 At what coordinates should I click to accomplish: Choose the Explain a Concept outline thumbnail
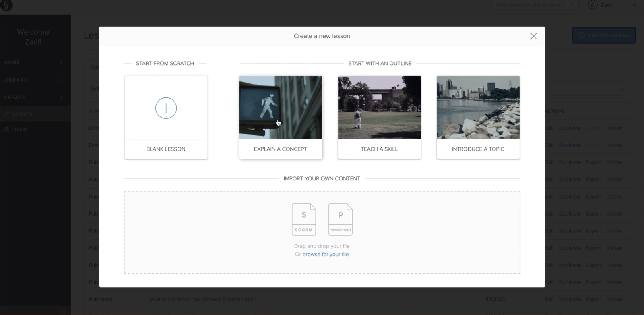tap(281, 108)
